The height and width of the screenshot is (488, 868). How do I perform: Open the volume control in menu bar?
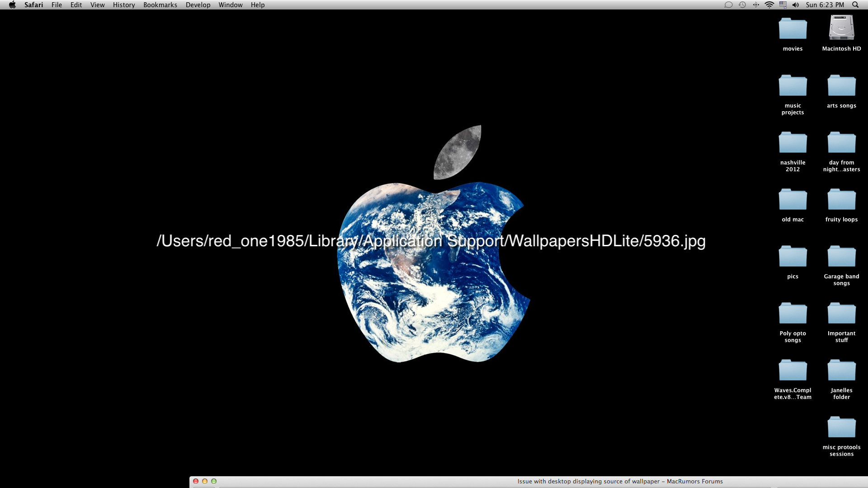pyautogui.click(x=796, y=5)
